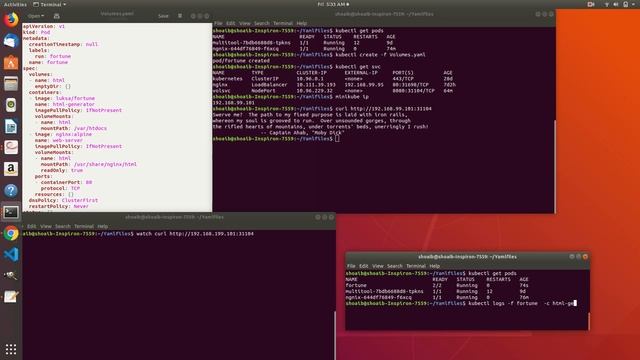This screenshot has width=640, height=360.
Task: Open Amazon launcher in the dock
Action: coord(11,169)
